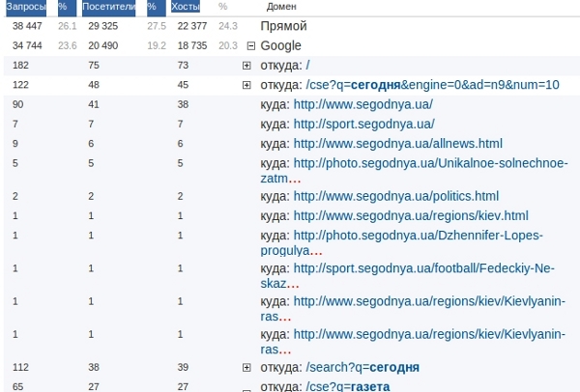Open the segodnya.ua/politics.html link

pos(395,196)
